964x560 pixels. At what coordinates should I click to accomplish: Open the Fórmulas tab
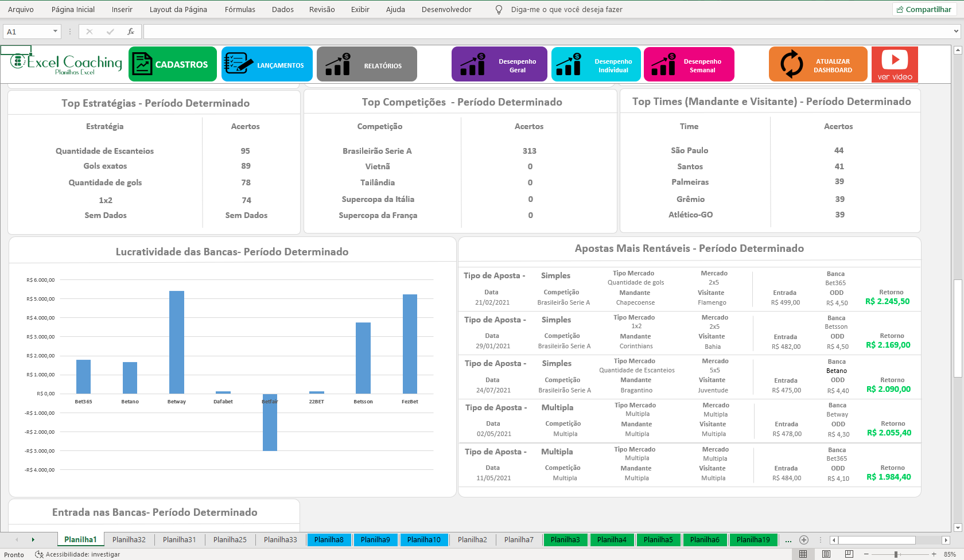[x=240, y=9]
